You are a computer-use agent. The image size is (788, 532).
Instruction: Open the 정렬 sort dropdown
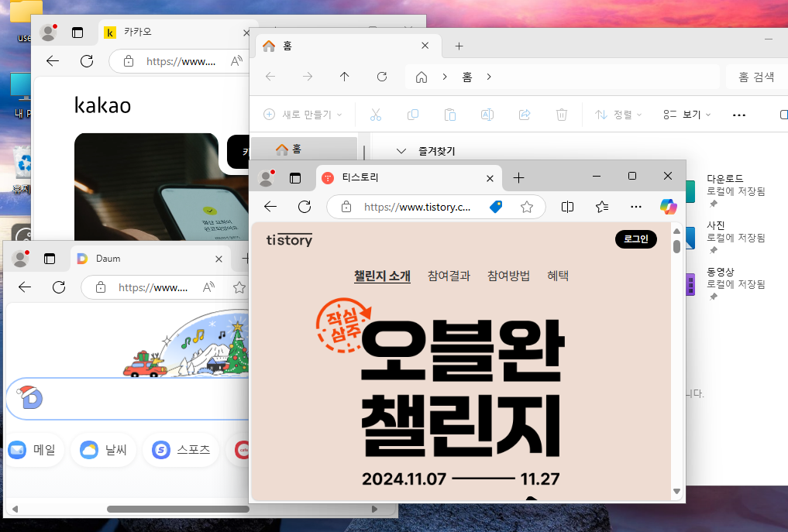click(x=618, y=115)
